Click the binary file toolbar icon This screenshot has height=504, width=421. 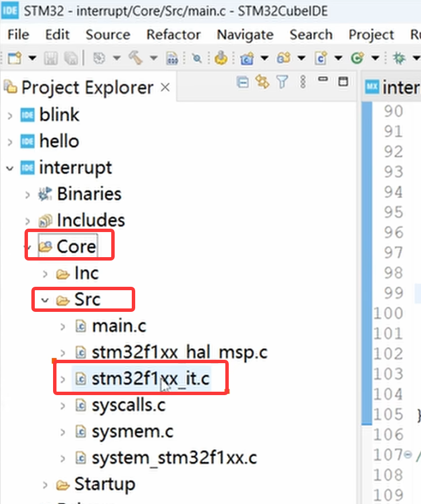point(172,58)
